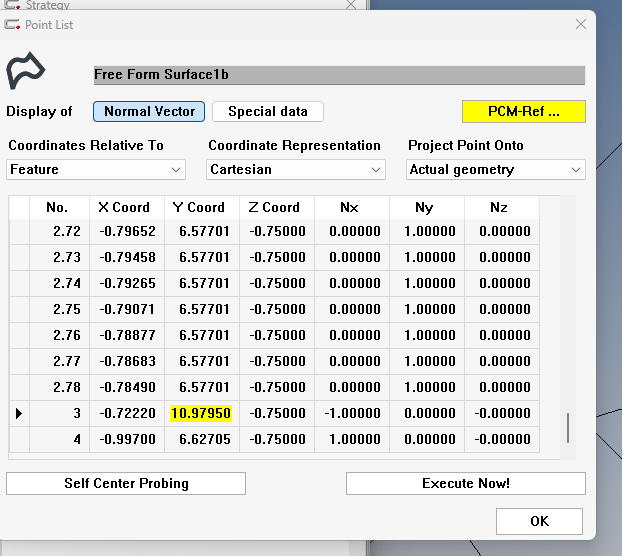Toggle the Special data display option
Viewport: 622px width, 556px height.
(x=268, y=112)
